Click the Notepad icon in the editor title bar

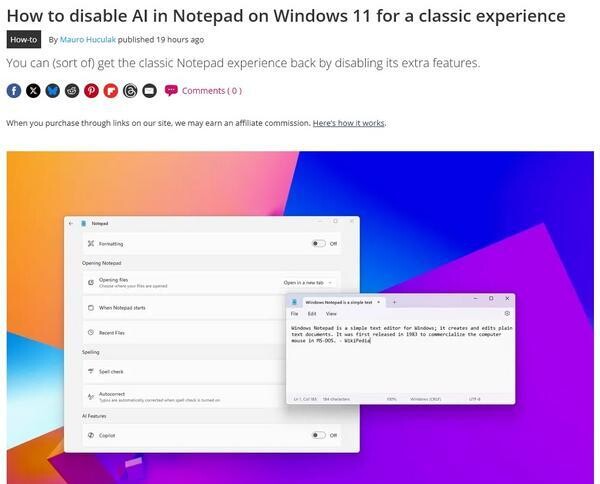tap(294, 302)
